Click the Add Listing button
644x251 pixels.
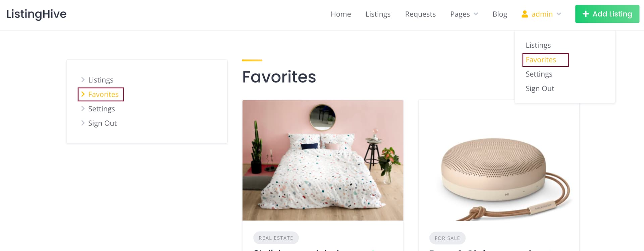607,14
